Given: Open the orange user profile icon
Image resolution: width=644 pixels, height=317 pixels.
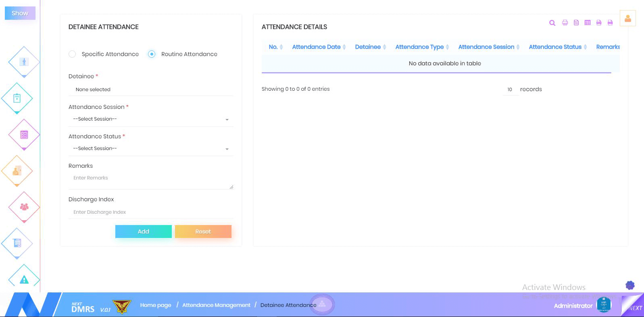Looking at the screenshot, I should click(x=627, y=18).
